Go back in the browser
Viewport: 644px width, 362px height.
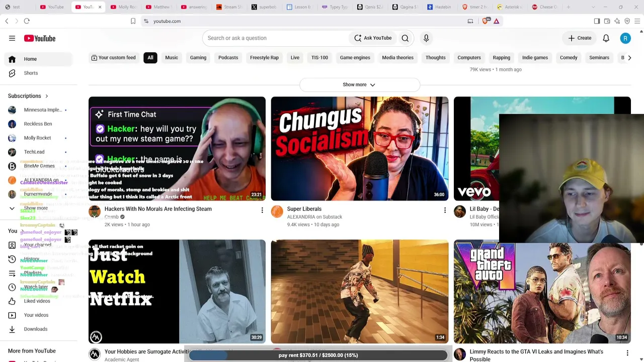[7, 21]
